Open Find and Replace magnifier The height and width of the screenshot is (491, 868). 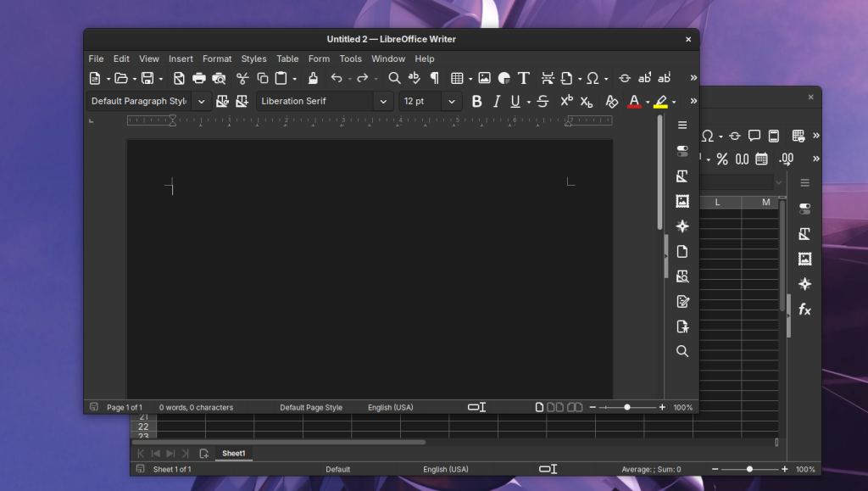394,78
